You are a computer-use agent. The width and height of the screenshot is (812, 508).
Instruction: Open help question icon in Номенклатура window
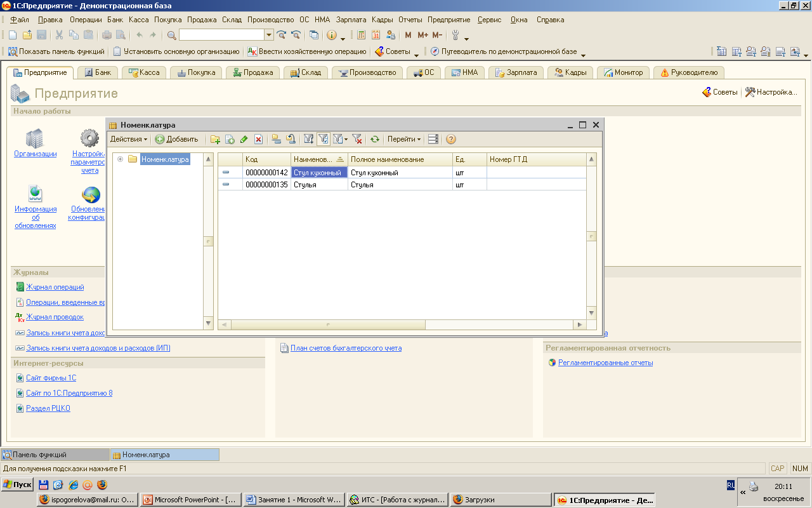tap(451, 139)
